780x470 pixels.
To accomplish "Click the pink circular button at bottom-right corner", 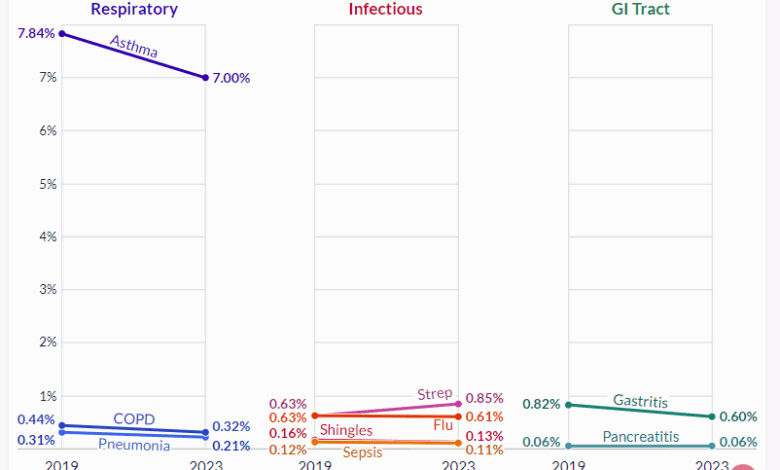I will point(744,468).
